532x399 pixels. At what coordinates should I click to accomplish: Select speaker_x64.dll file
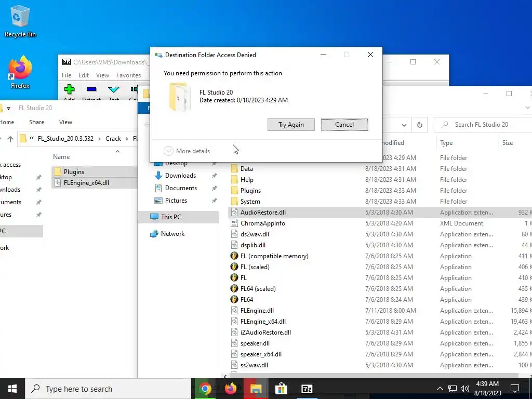pos(261,354)
